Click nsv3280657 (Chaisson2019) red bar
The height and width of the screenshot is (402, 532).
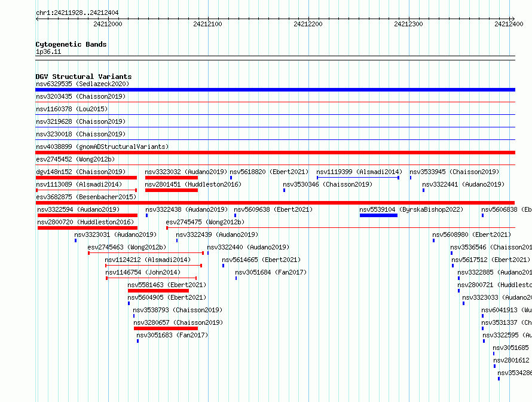(166, 328)
